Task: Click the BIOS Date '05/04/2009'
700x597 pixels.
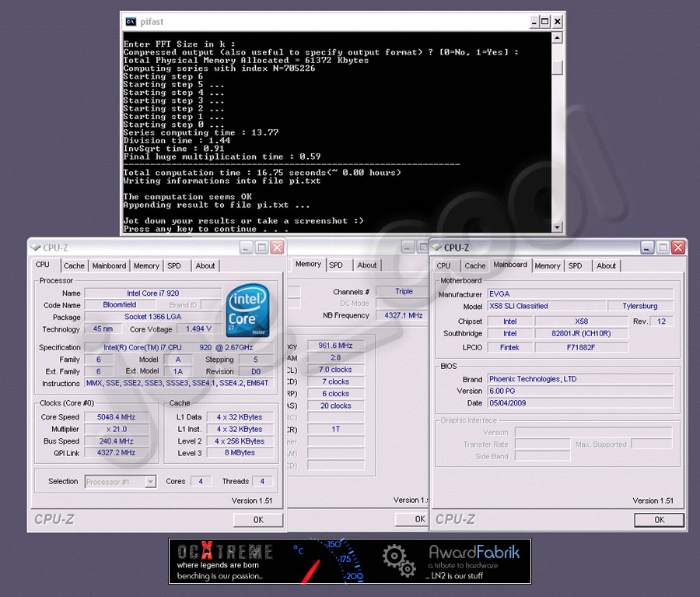Action: (580, 403)
